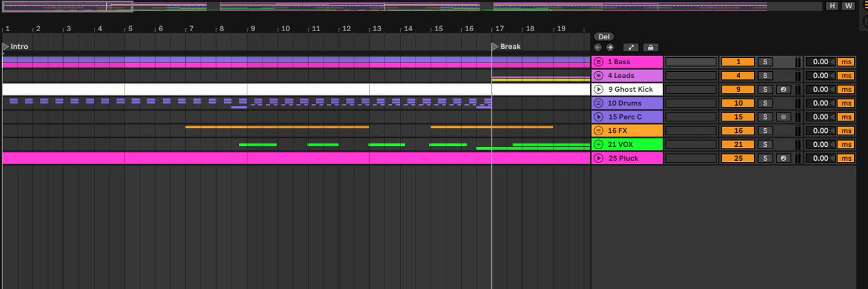868x289 pixels.
Task: Jump to previous locator with the left arrow
Action: click(598, 47)
